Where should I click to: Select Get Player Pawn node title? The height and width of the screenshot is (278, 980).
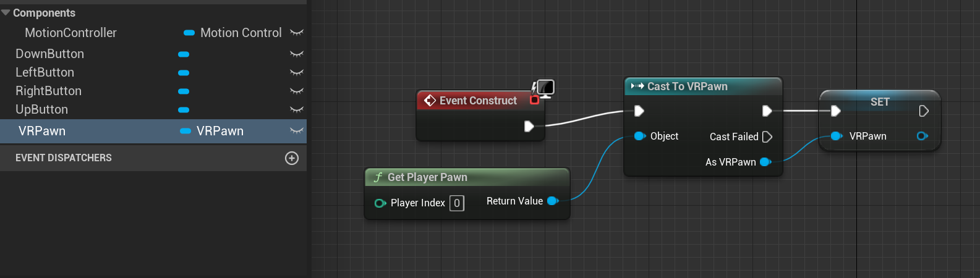click(x=427, y=177)
